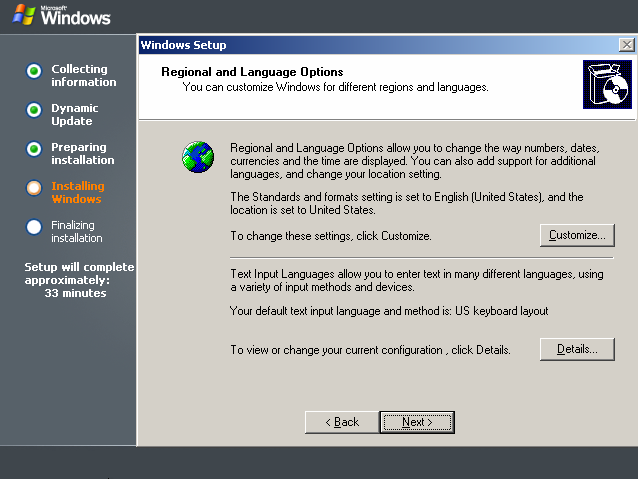The image size is (638, 479).
Task: Click the 'Dynamic Update' label
Action: [75, 114]
